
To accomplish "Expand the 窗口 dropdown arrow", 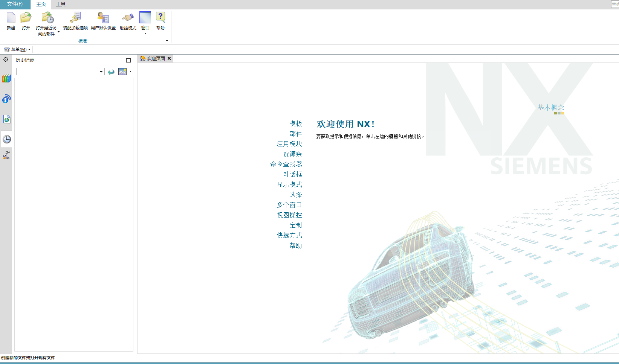I will pyautogui.click(x=145, y=34).
